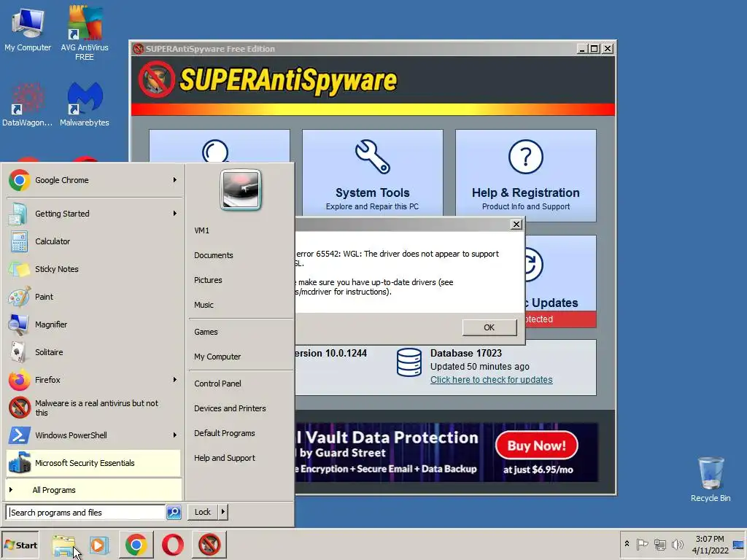747x560 pixels.
Task: Select AVG AntiVirus FREE desktop icon
Action: click(85, 34)
